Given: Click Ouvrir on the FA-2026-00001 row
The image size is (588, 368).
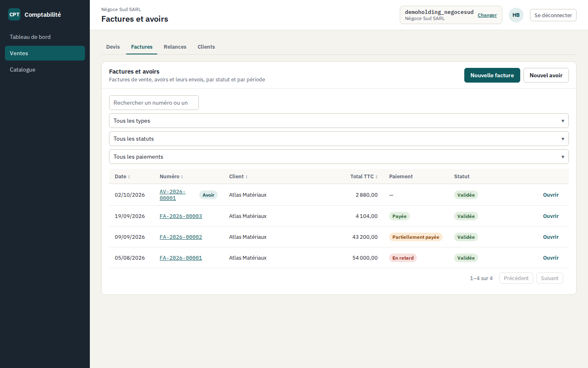Looking at the screenshot, I should tap(551, 258).
